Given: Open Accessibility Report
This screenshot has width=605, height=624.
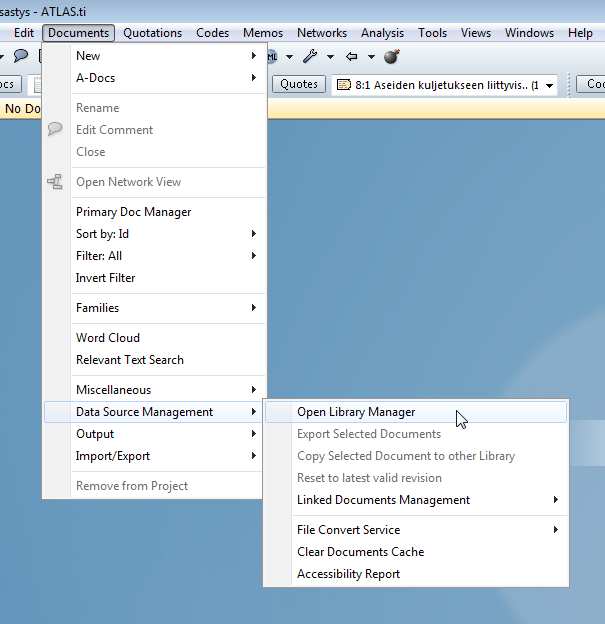Looking at the screenshot, I should [416, 574].
